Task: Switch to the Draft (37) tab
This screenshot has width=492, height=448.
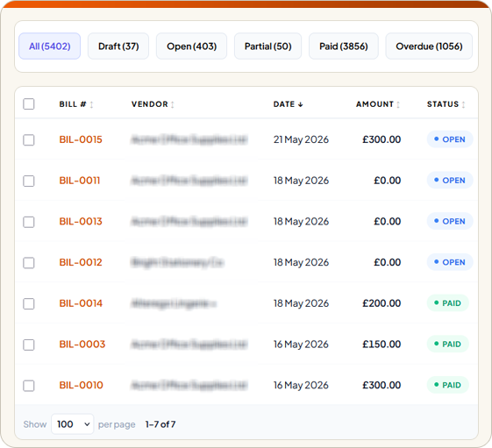Action: point(118,46)
